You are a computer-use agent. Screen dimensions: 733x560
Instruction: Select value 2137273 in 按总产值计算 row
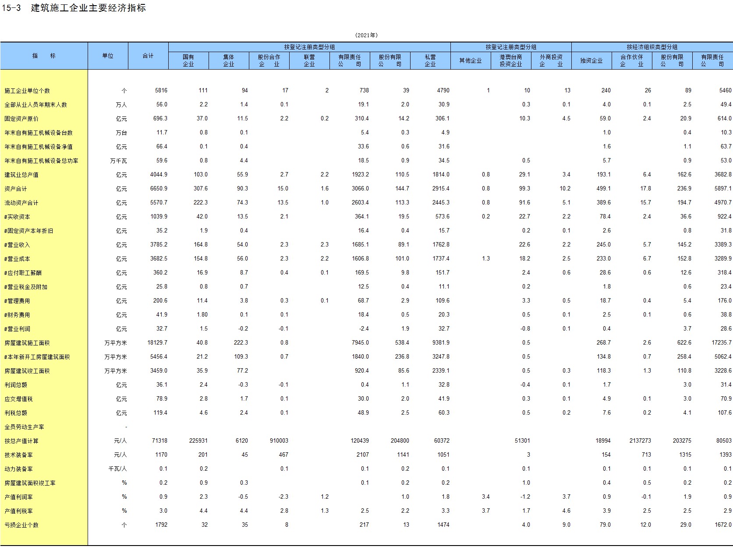point(640,440)
